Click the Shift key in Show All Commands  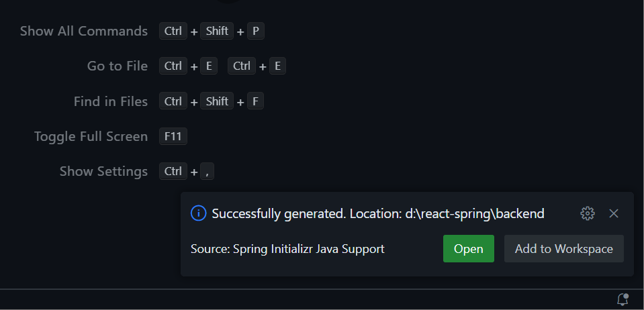click(217, 32)
